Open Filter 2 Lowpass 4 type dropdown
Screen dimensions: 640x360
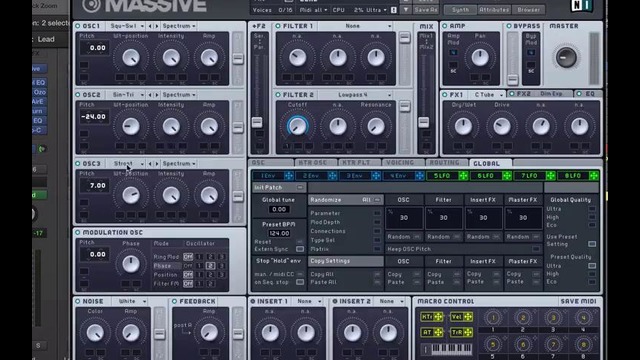(x=354, y=95)
